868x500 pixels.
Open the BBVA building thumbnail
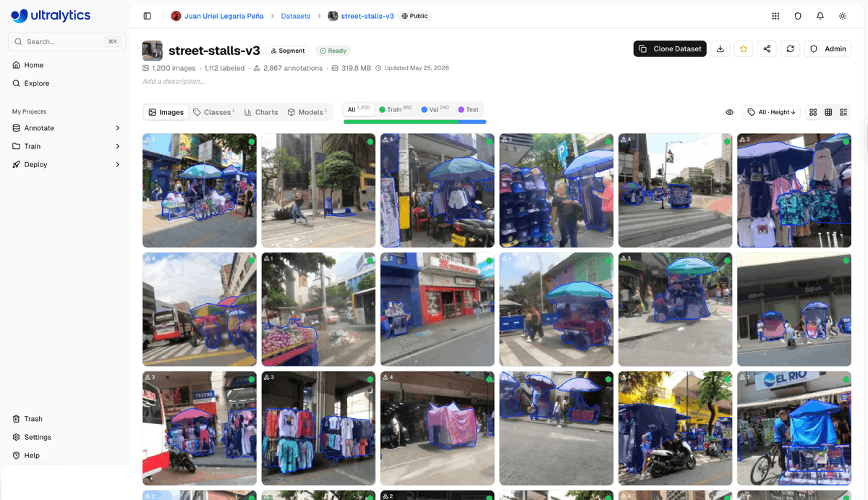[794, 309]
